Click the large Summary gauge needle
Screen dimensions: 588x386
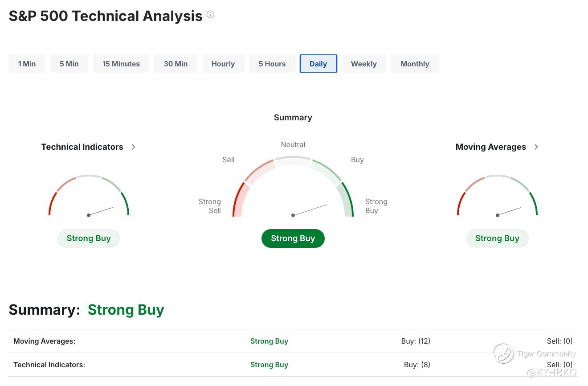click(310, 210)
